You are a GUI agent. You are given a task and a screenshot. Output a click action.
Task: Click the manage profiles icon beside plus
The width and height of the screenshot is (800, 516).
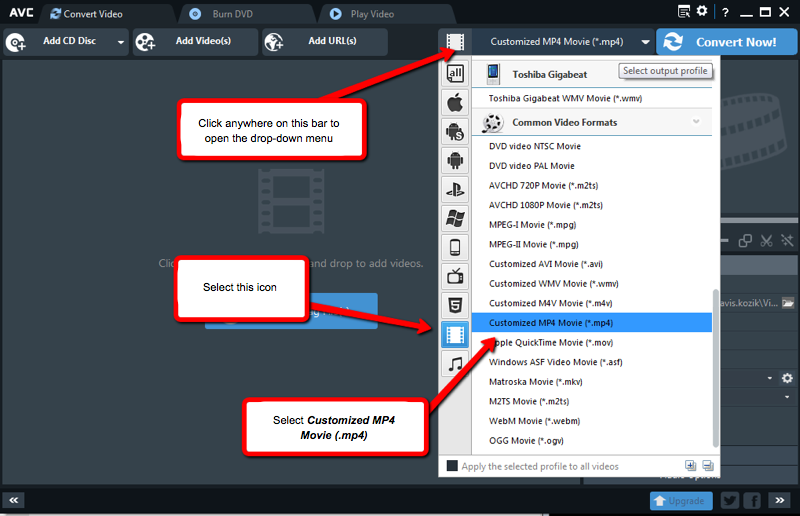pyautogui.click(x=708, y=465)
